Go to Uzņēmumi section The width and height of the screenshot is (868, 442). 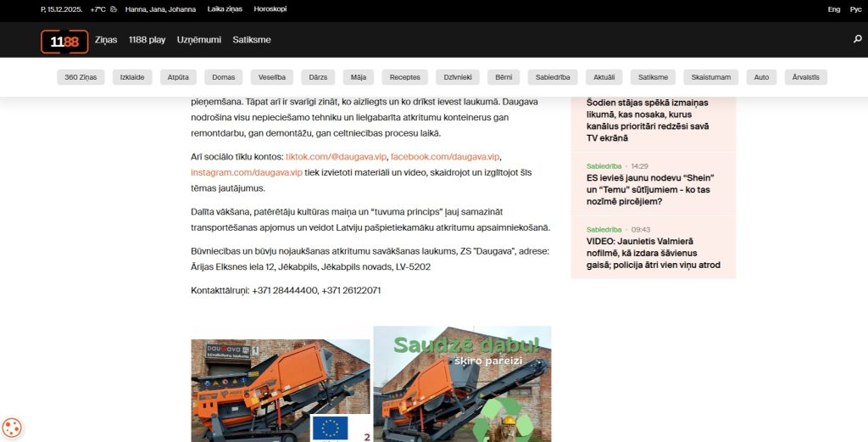[x=198, y=40]
